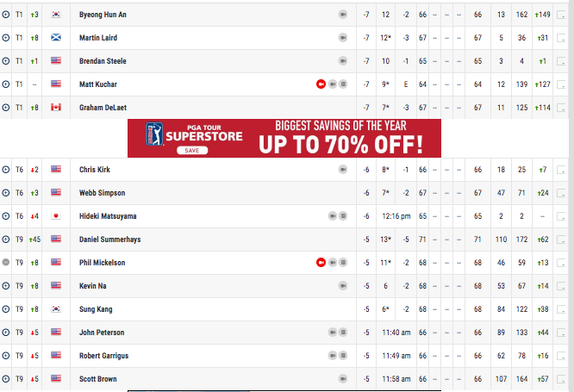The image size is (574, 392).
Task: Open Matt Kuchar's red live video icon
Action: tap(321, 84)
